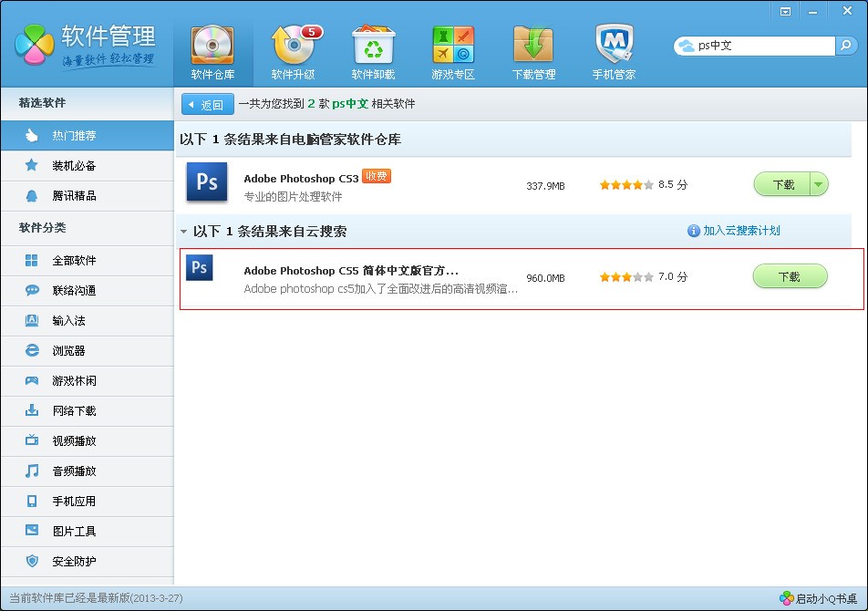Screen dimensions: 868x611
Task: Switch to the 软件仓库 tab
Action: point(212,52)
